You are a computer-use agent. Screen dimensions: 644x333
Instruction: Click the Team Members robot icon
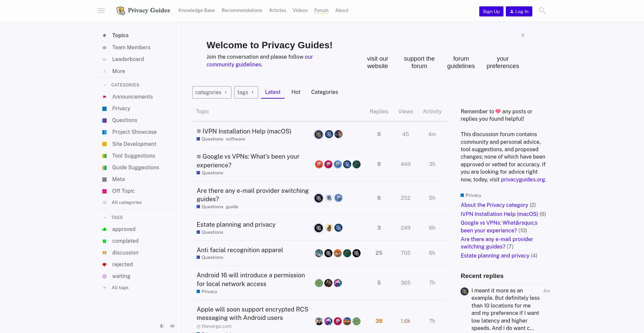tap(105, 47)
